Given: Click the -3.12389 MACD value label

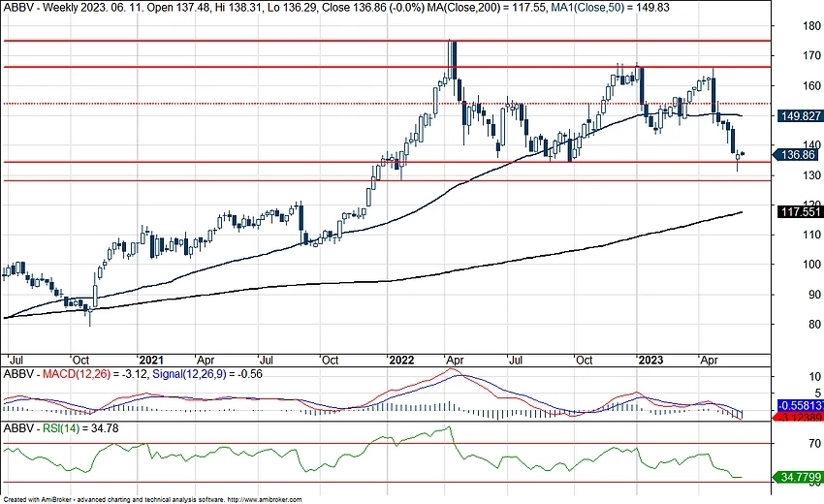Looking at the screenshot, I should click(800, 418).
